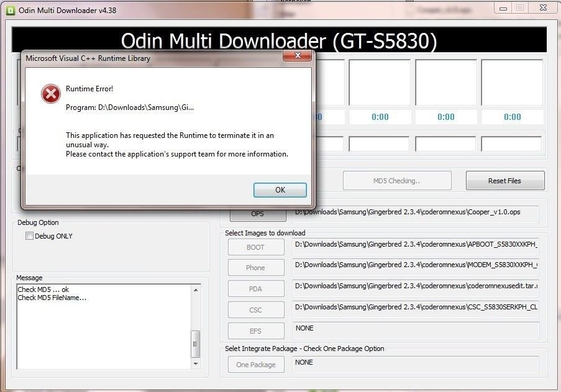Close the Runtime Library error dialog

pos(298,55)
